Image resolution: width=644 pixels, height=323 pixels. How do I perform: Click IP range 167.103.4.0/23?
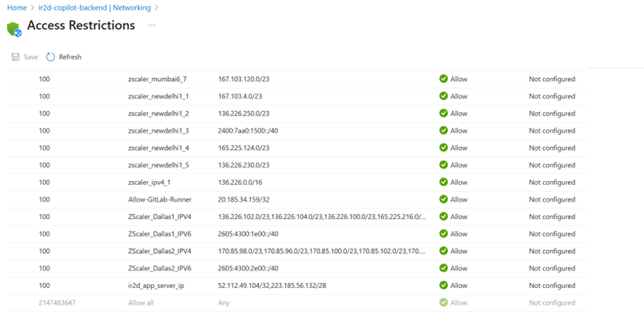[240, 96]
